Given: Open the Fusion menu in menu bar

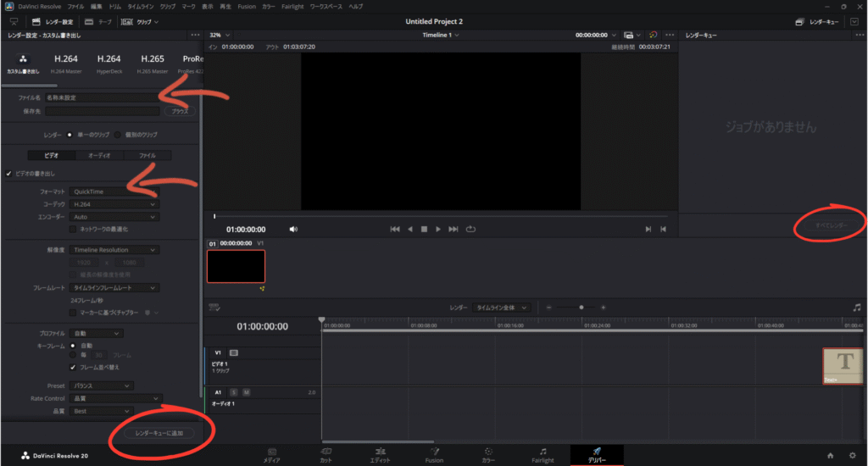Looking at the screenshot, I should tap(247, 6).
